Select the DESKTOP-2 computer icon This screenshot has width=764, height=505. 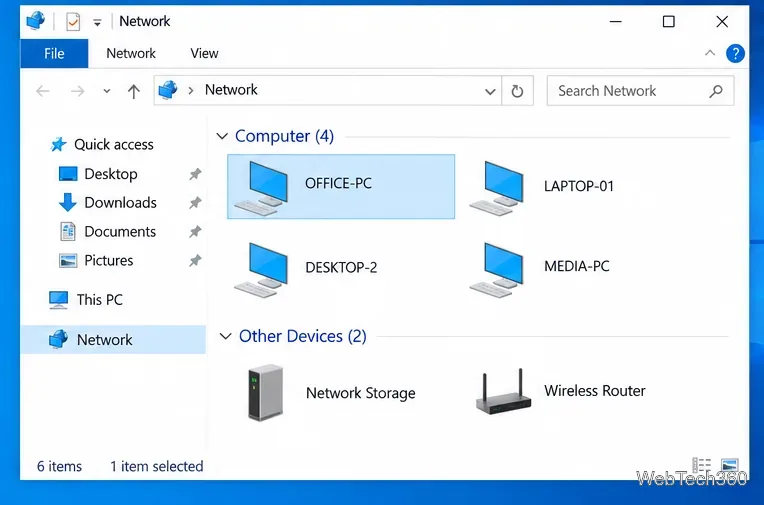point(262,270)
